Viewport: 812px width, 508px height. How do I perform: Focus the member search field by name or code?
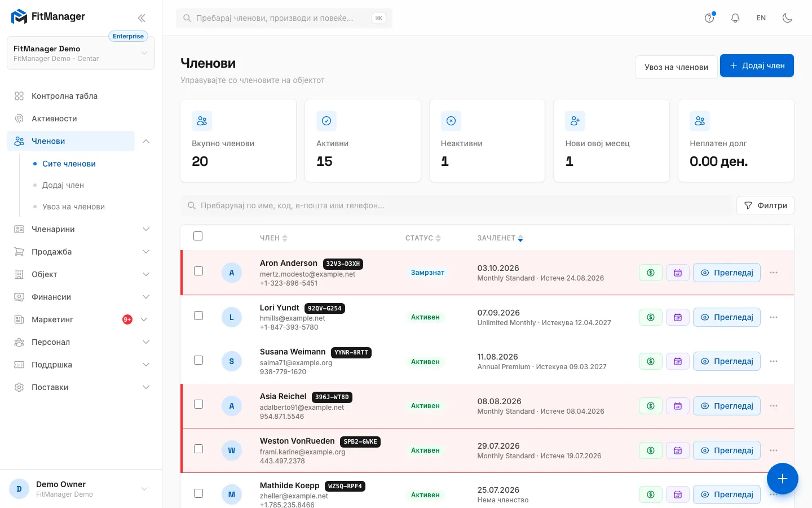tap(456, 205)
